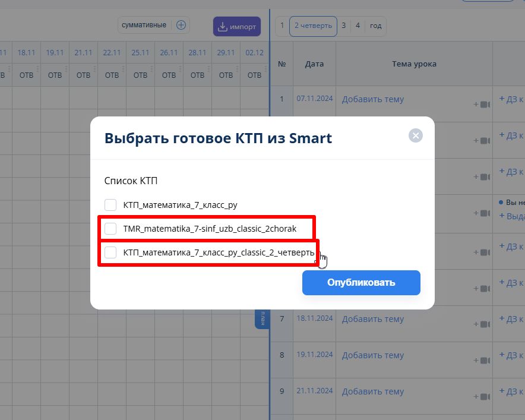Click the dots handle under 29.11 column
525x420 pixels.
coord(237,69)
